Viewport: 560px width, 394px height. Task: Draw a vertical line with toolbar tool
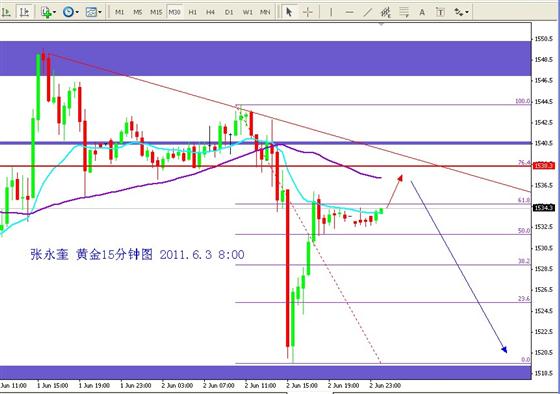[x=331, y=12]
